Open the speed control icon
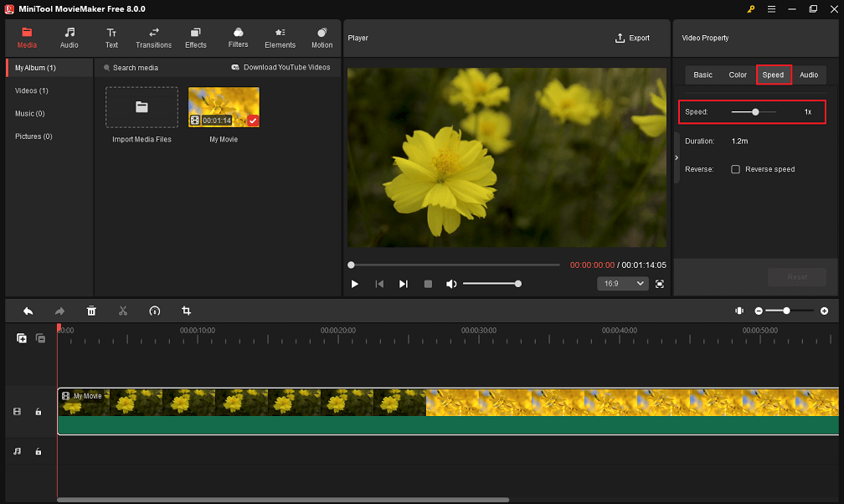Screen dimensions: 844x504 [x=154, y=311]
